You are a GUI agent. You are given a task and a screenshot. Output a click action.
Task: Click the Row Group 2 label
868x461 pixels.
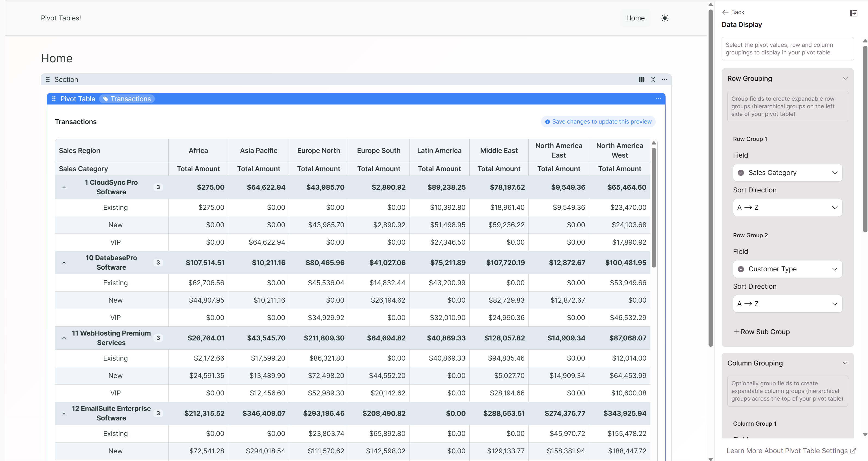point(750,236)
